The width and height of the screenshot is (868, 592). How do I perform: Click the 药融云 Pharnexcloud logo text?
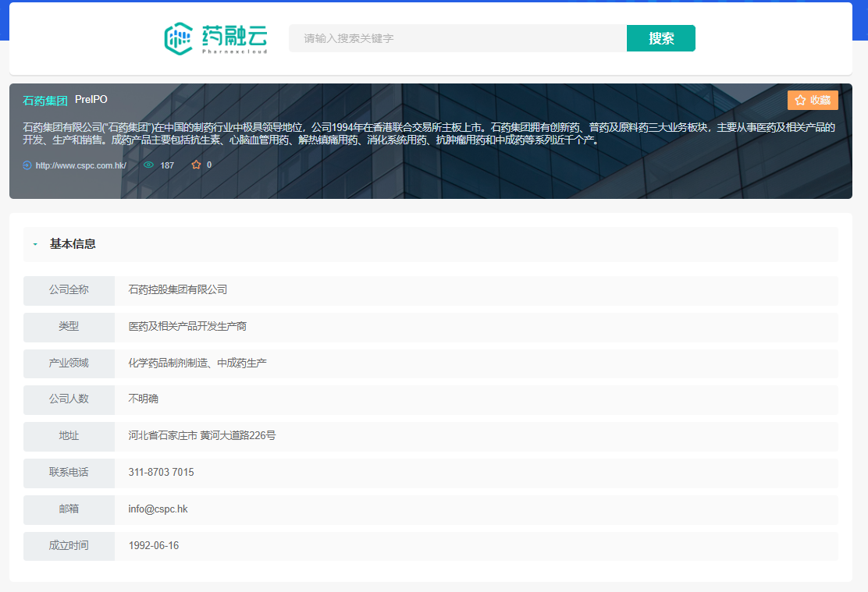(x=234, y=38)
